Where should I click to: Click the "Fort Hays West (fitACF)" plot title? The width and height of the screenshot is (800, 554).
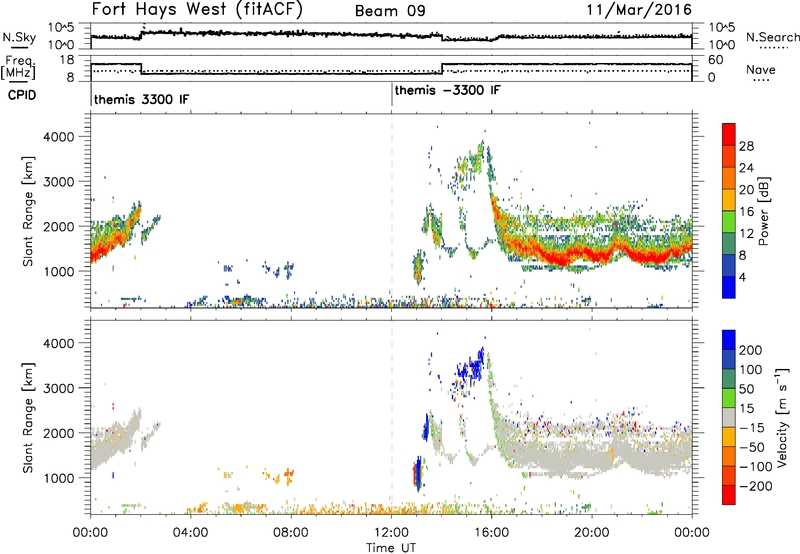pyautogui.click(x=197, y=9)
